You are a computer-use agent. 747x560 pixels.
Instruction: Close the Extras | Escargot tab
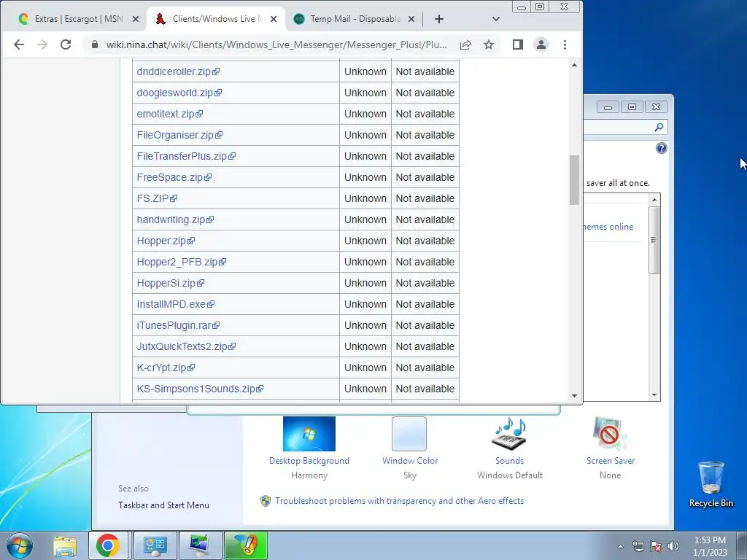tap(135, 19)
